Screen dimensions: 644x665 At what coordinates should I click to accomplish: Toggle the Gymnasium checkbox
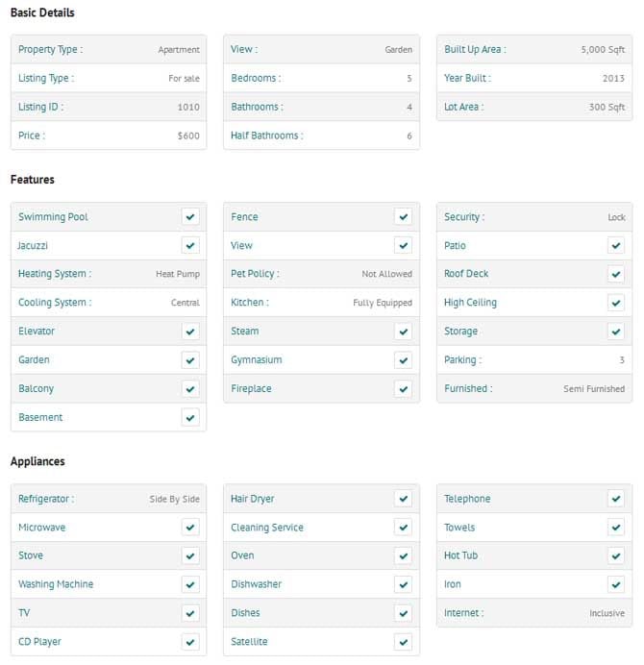point(403,360)
